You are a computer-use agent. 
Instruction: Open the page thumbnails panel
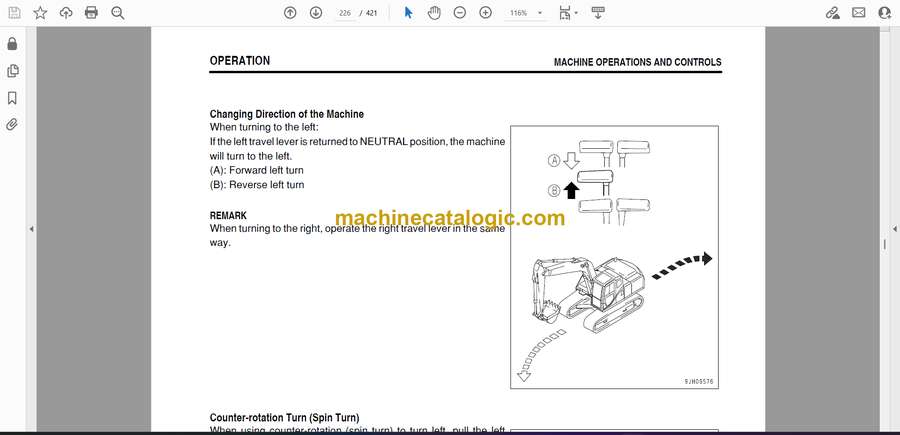tap(13, 71)
